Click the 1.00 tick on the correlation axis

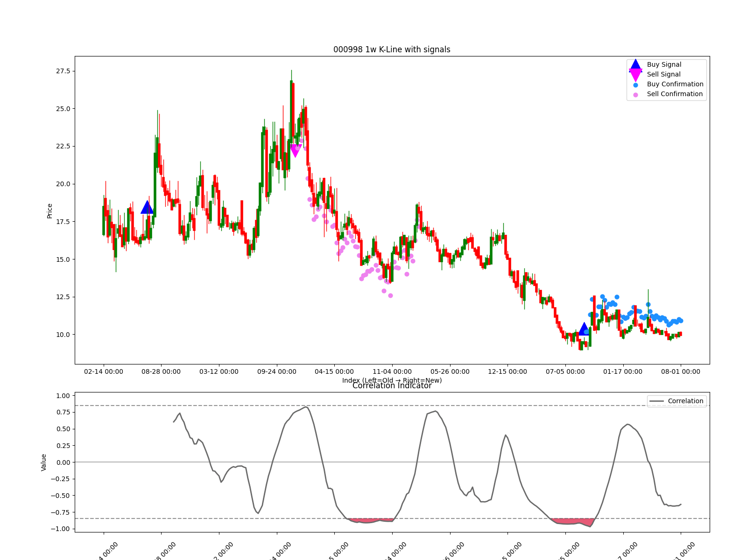(63, 396)
